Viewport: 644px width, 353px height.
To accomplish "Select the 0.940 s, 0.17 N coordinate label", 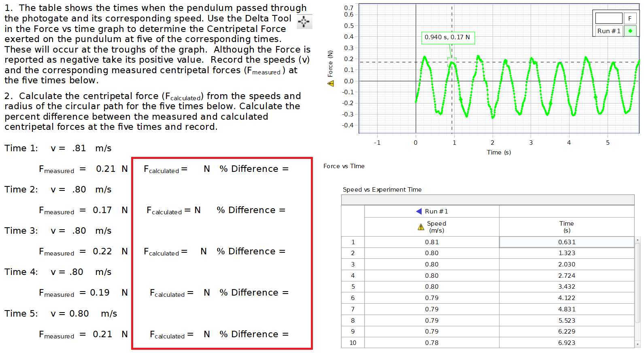I will [x=448, y=37].
